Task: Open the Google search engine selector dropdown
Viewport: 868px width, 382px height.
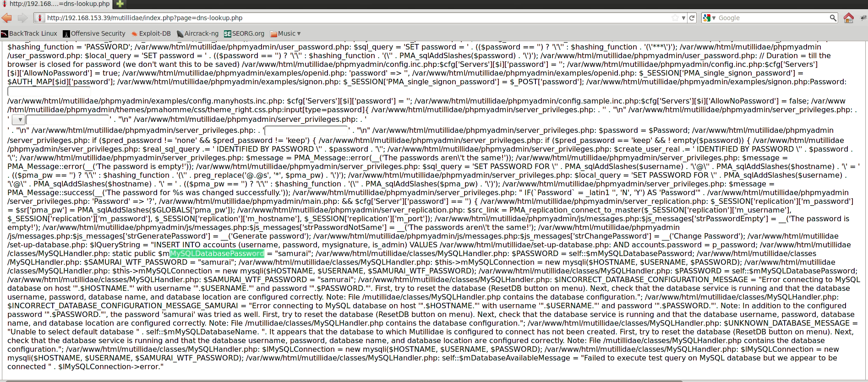Action: tap(710, 18)
